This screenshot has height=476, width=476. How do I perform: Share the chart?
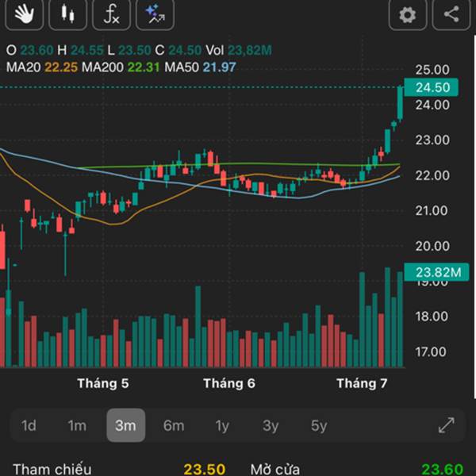[451, 14]
